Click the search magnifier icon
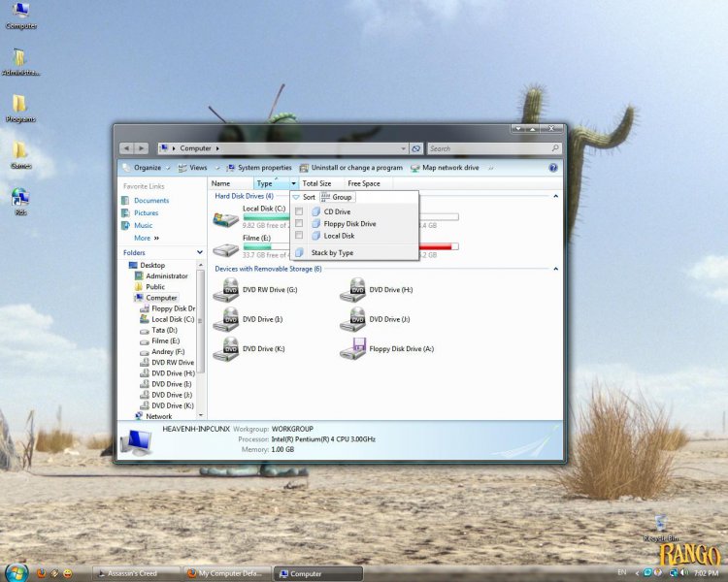This screenshot has height=582, width=728. 555,148
